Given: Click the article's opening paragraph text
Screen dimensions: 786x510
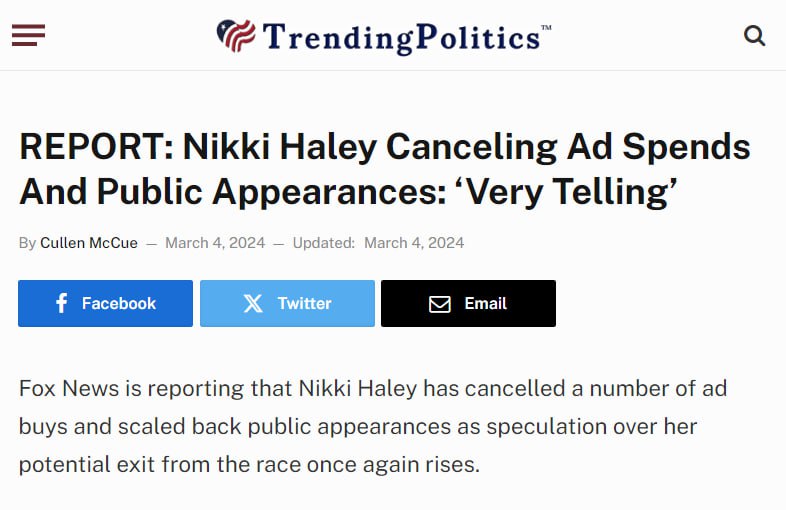Looking at the screenshot, I should 358,427.
